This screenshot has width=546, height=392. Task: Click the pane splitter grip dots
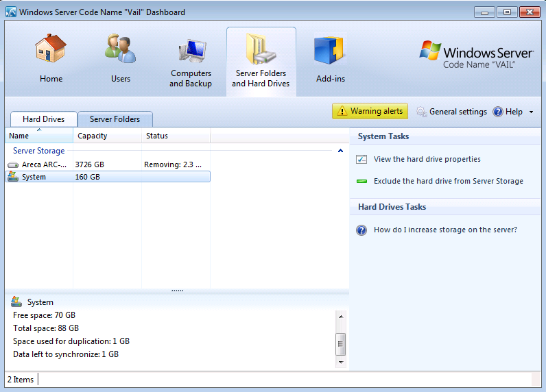pos(177,291)
